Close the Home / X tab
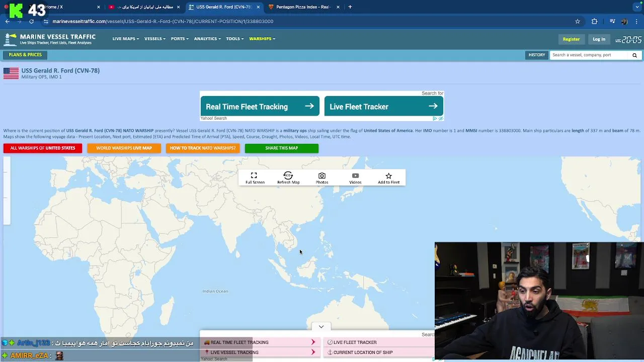 coord(99,7)
